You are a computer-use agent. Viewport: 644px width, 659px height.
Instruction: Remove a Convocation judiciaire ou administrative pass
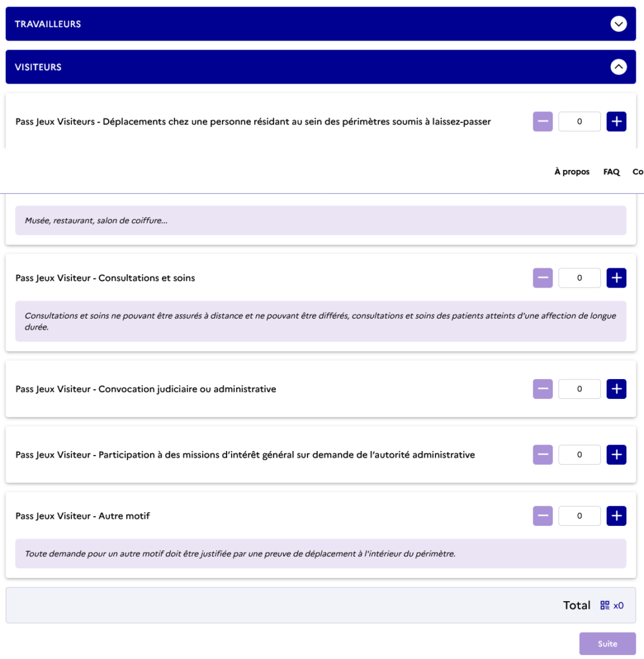point(543,389)
